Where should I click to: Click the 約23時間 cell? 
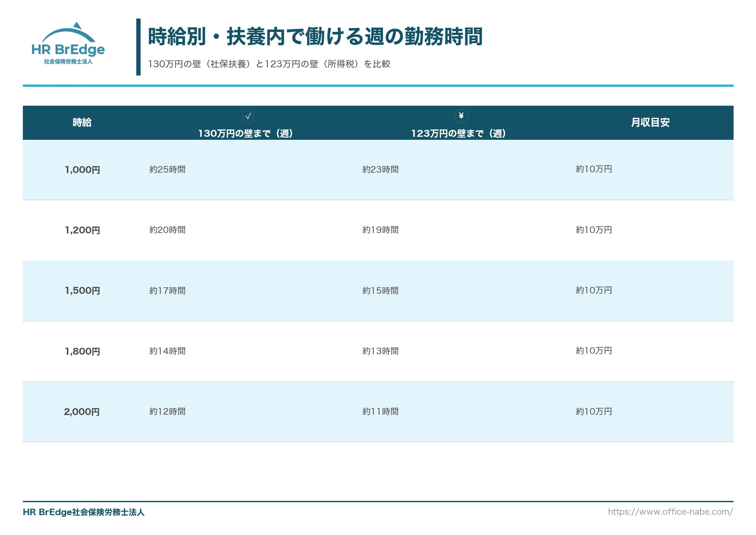380,170
